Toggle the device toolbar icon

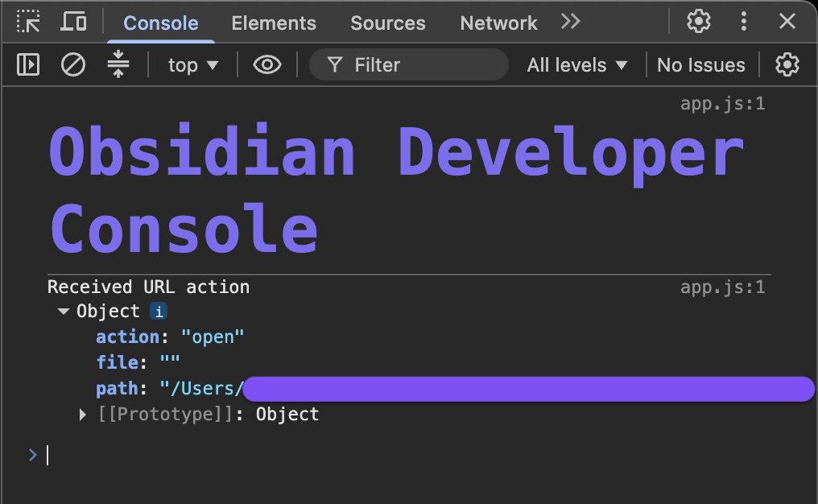click(x=73, y=22)
